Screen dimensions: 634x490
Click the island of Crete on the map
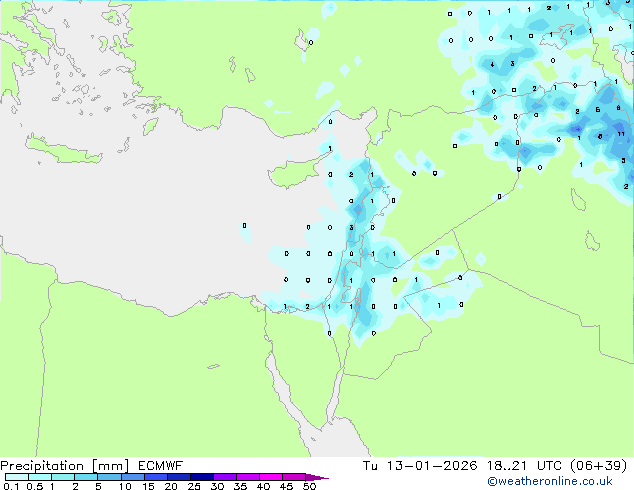pos(63,150)
